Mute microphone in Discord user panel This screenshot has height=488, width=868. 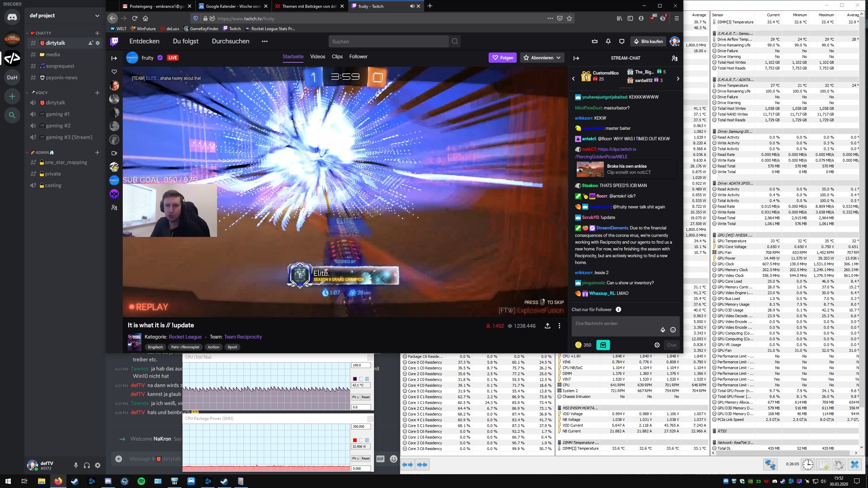click(x=76, y=465)
